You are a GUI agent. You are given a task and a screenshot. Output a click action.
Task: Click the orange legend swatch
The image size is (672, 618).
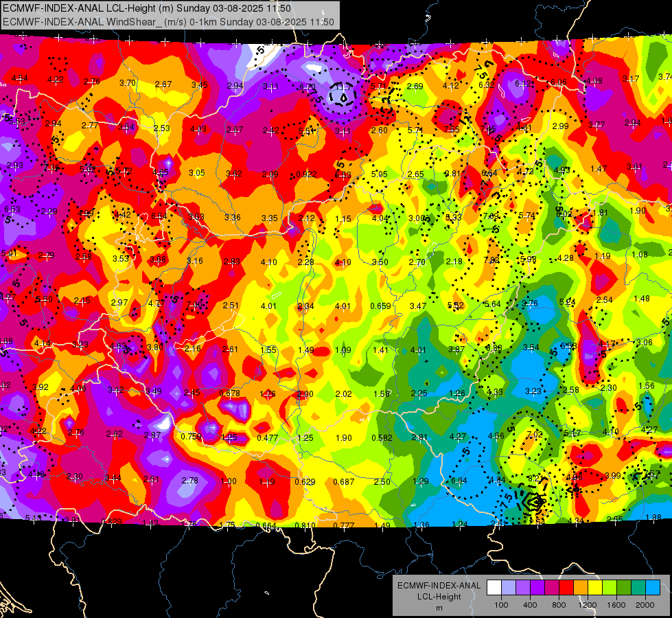tap(580, 588)
